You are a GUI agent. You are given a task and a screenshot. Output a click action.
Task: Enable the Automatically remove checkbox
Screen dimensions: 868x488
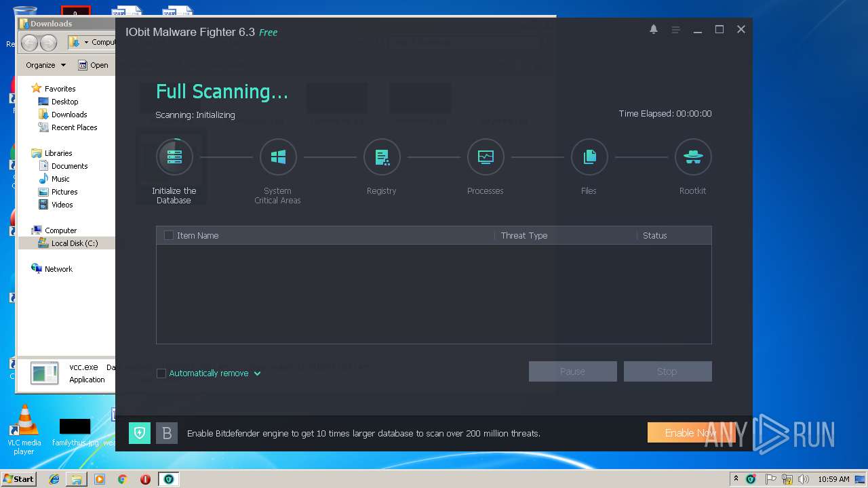tap(161, 373)
